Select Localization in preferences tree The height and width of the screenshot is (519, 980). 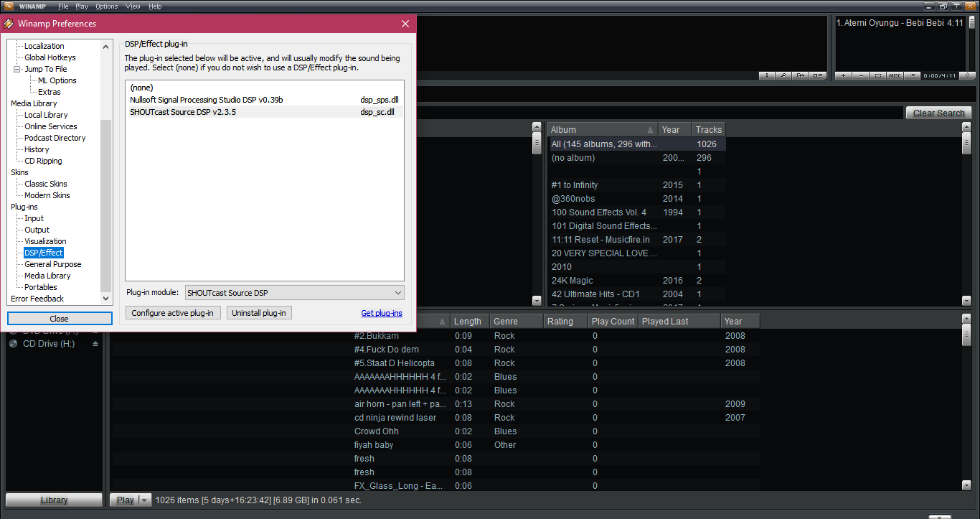point(44,46)
